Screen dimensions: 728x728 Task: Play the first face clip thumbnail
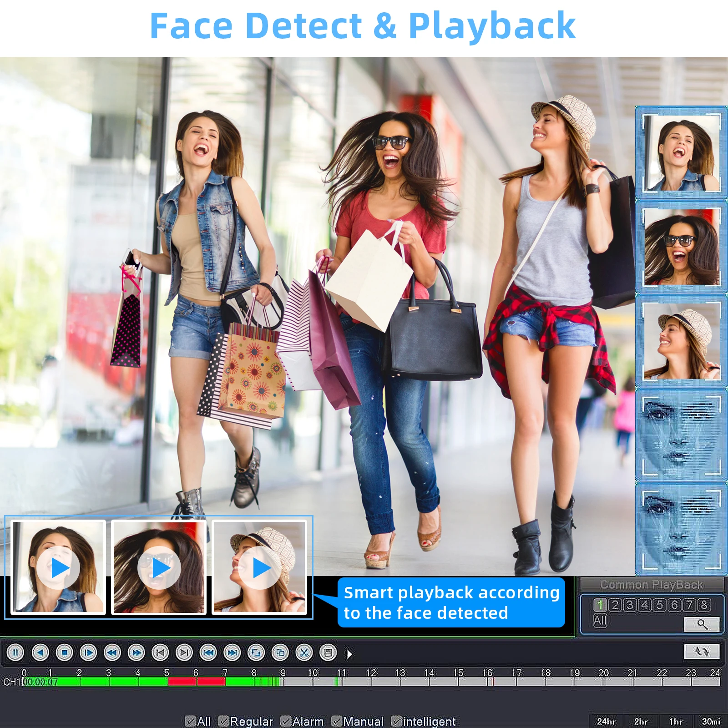tap(59, 568)
